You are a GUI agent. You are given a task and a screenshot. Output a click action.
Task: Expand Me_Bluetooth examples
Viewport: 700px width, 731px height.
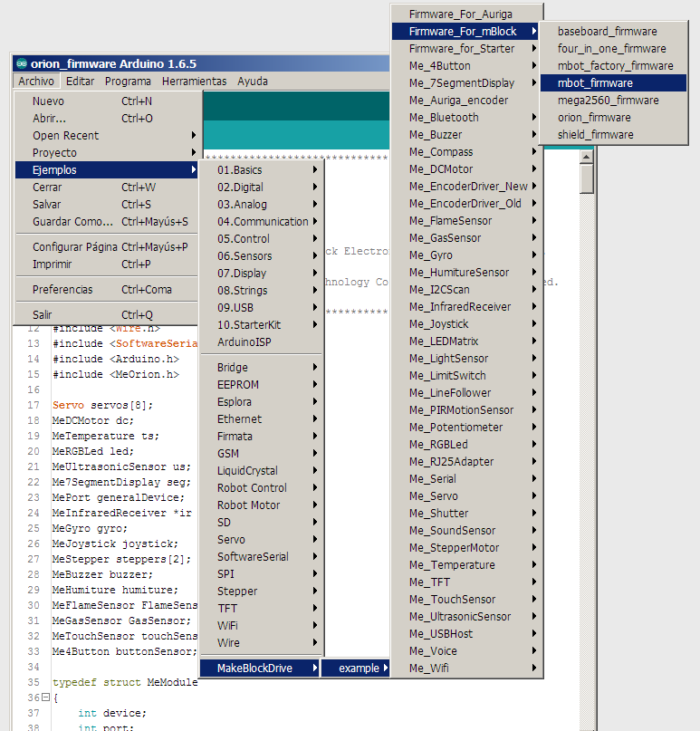(x=466, y=118)
